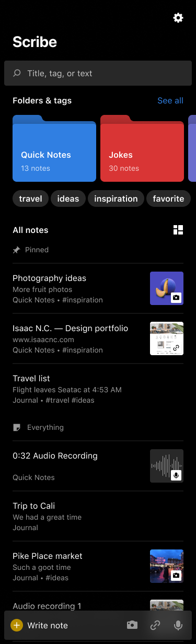Open the Photography ideas thumbnail

167,288
